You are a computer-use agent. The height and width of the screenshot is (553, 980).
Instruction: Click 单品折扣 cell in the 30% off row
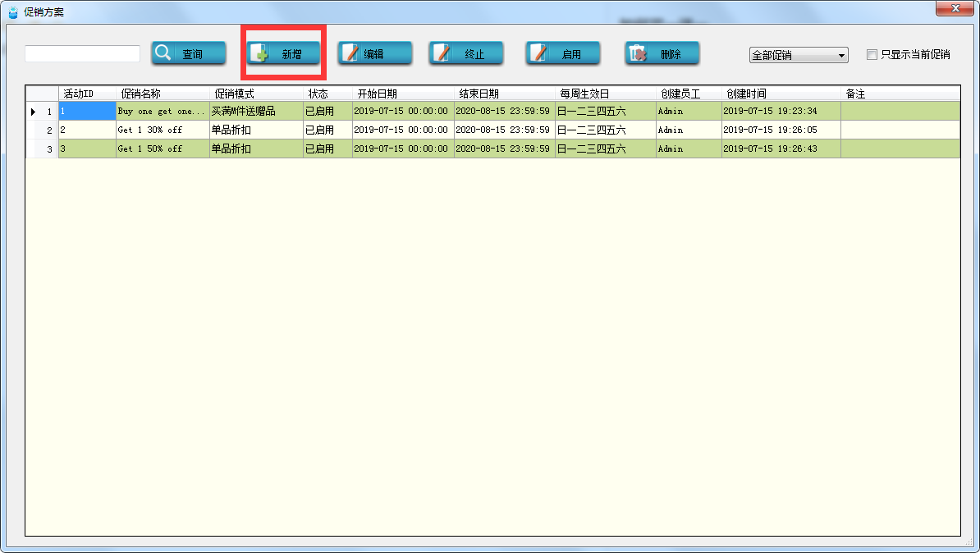[x=256, y=130]
